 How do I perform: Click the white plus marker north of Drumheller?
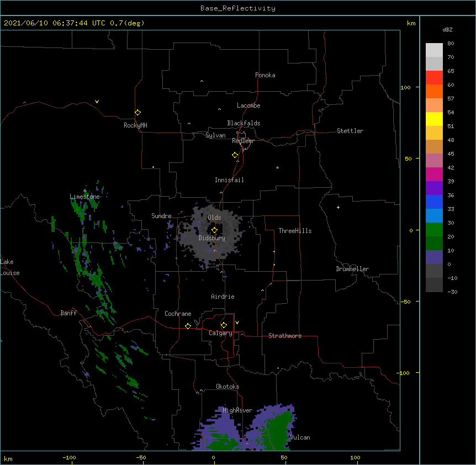[x=338, y=207]
